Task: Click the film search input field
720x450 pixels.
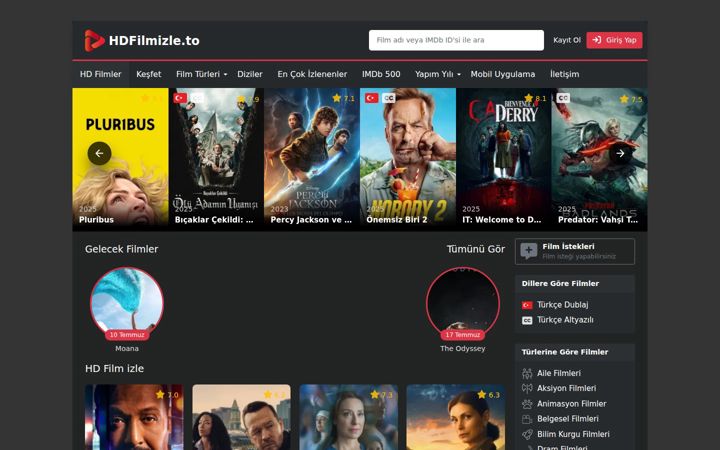Action: [x=456, y=40]
